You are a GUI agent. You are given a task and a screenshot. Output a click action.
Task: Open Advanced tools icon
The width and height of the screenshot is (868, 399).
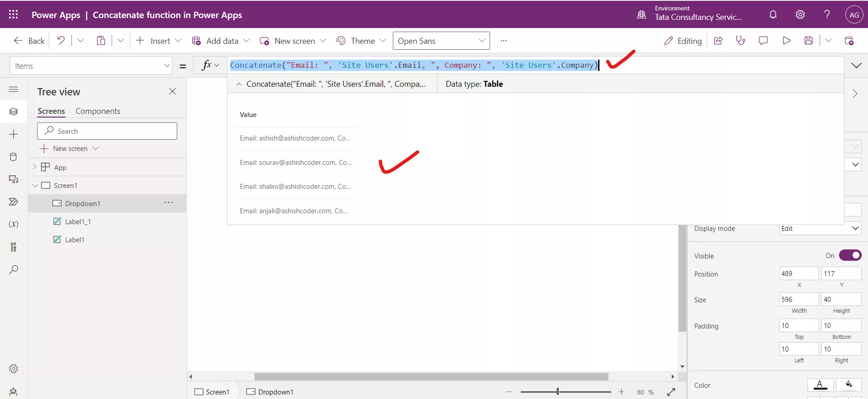pos(14,247)
